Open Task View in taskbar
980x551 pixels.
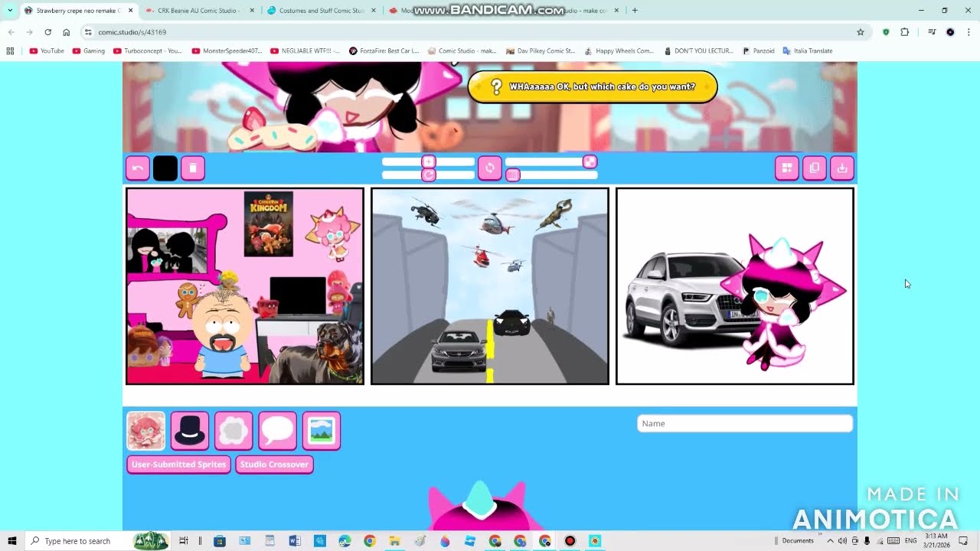(184, 541)
